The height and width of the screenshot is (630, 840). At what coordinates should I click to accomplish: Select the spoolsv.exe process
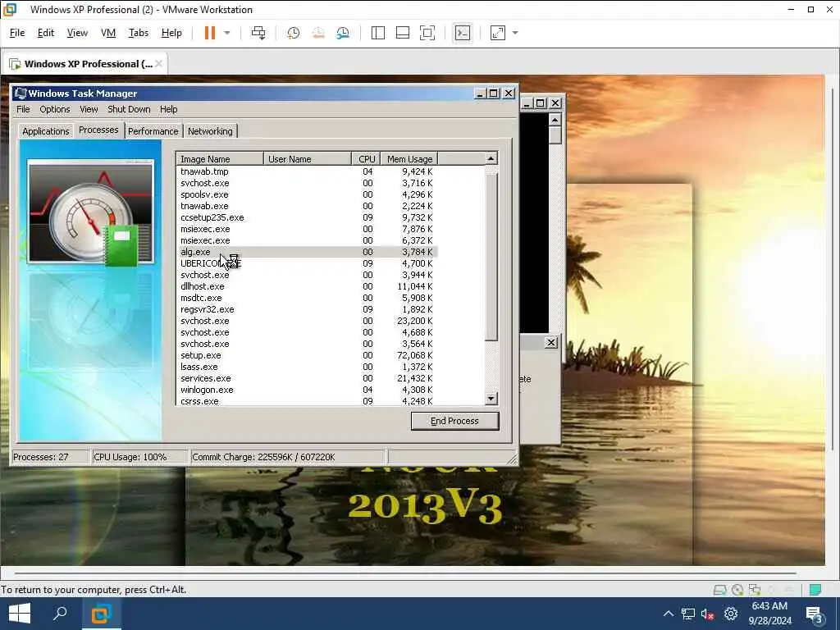(307, 194)
